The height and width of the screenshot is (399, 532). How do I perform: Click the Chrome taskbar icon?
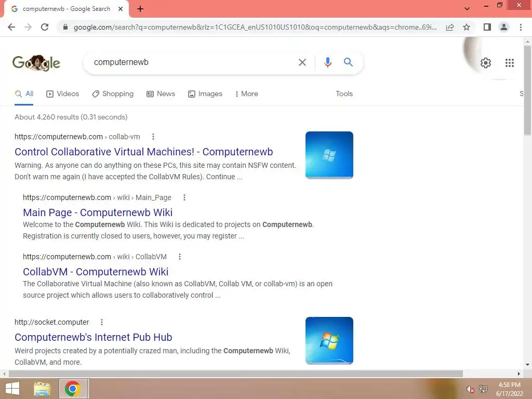[73, 389]
